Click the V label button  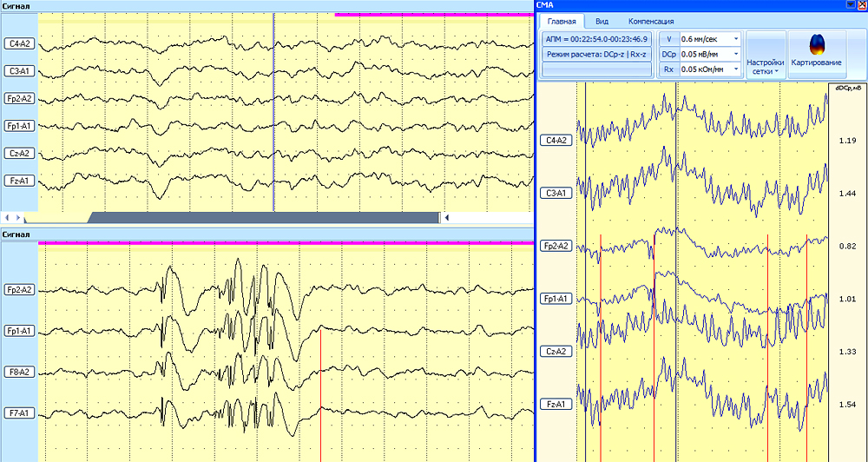(669, 39)
